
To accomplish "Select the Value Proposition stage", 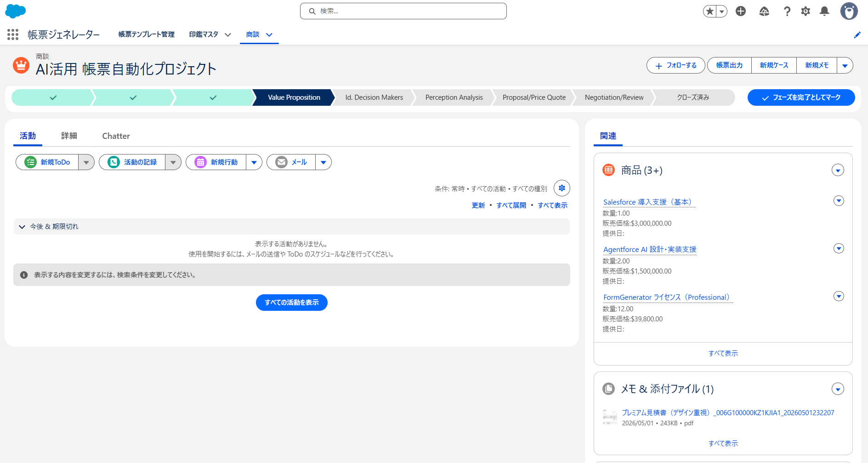I will tap(294, 97).
